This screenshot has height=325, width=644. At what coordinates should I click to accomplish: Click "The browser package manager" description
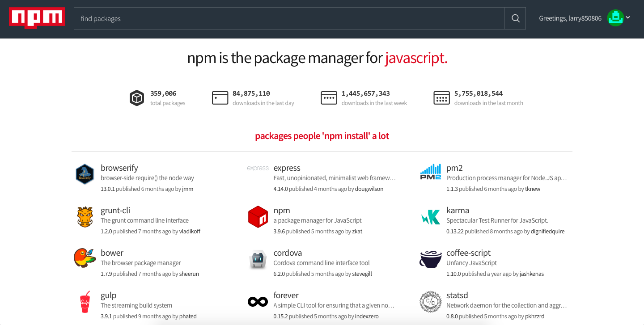[x=141, y=263]
